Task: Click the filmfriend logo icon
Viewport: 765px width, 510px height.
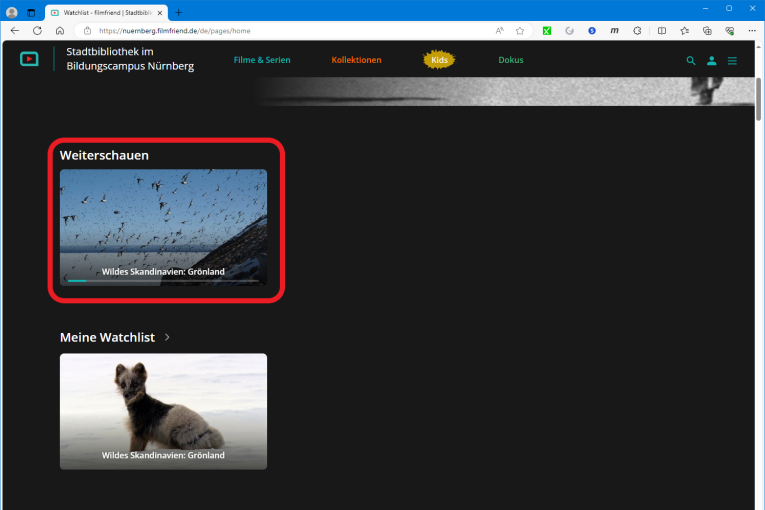Action: (29, 59)
